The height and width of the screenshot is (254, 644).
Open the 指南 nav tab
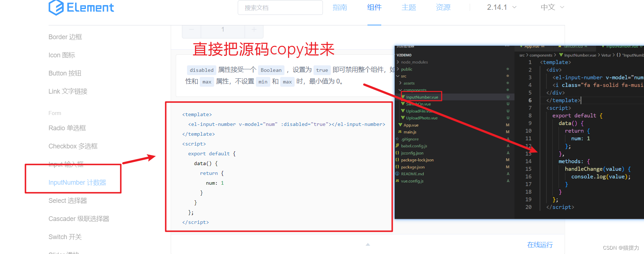click(x=340, y=7)
